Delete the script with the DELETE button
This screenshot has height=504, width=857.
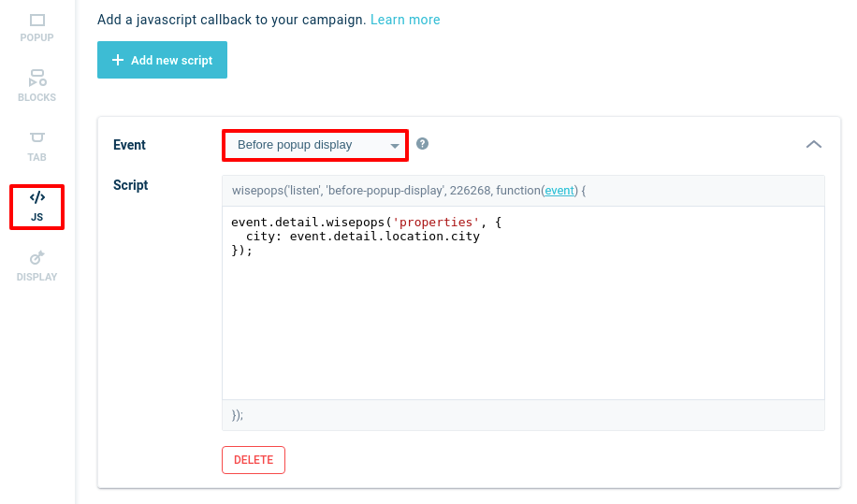[x=254, y=460]
